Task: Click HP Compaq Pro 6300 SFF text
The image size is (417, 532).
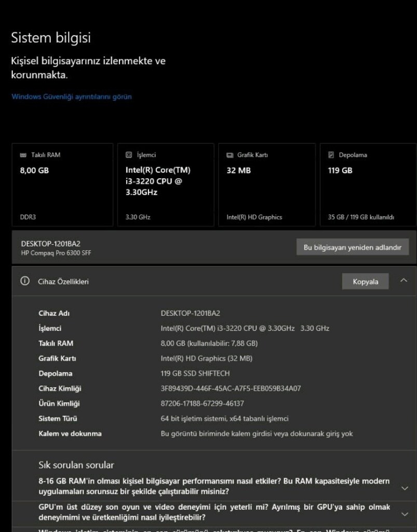Action: tap(56, 253)
